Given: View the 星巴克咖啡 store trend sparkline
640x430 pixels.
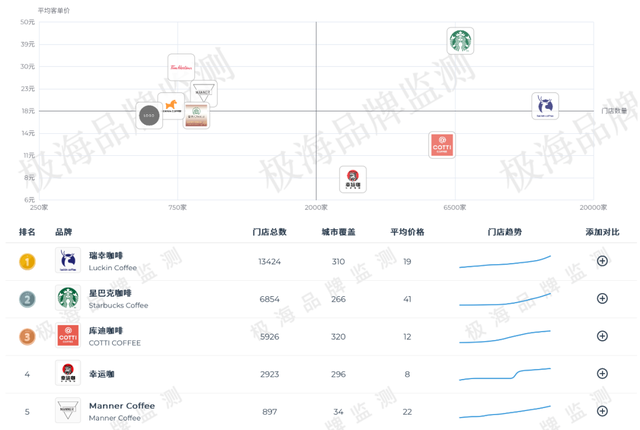Looking at the screenshot, I should tap(505, 299).
